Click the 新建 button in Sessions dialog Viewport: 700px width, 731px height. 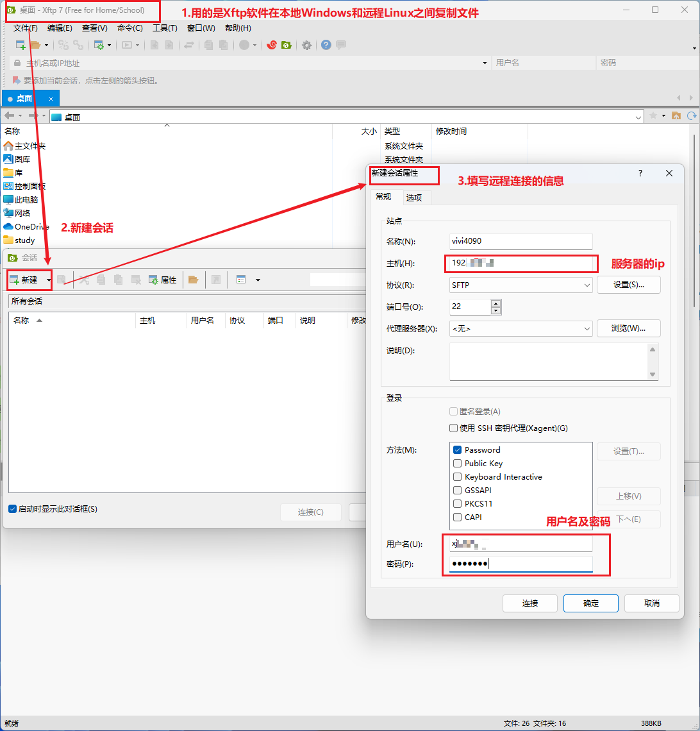coord(24,280)
